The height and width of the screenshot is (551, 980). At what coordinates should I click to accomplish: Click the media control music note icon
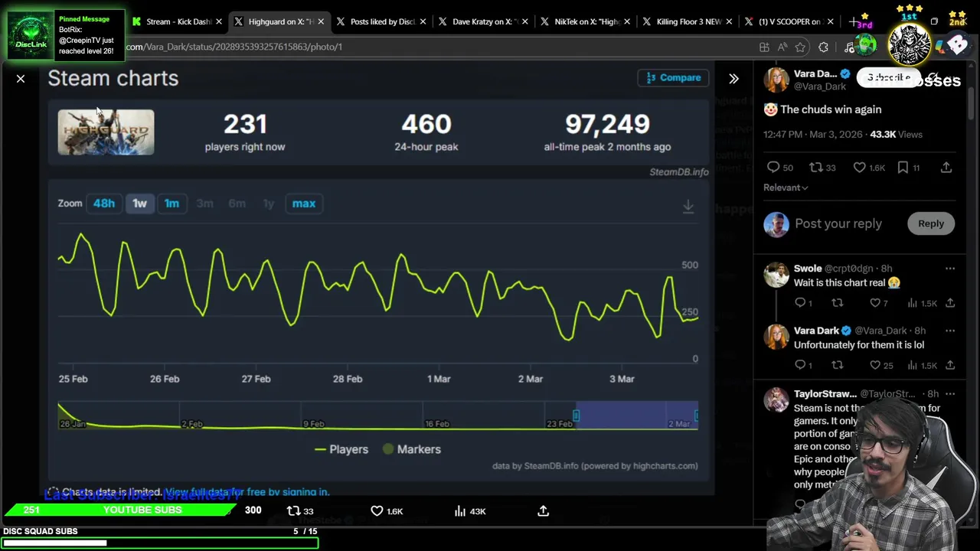849,47
